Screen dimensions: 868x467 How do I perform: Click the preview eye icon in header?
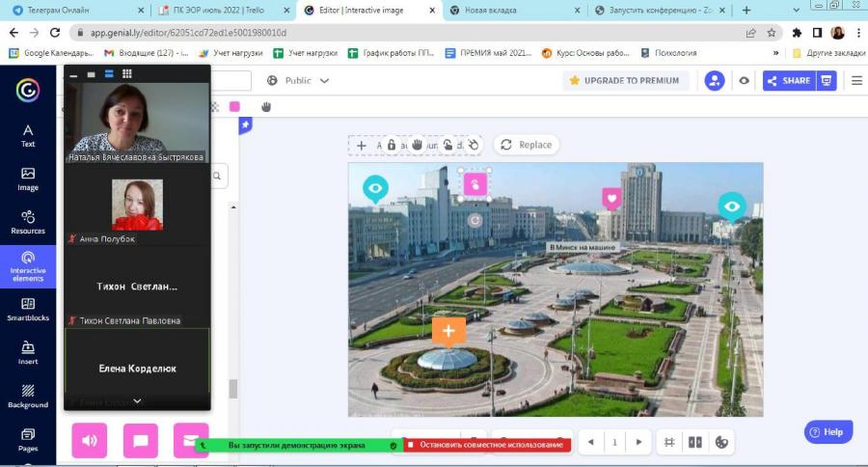tap(744, 81)
